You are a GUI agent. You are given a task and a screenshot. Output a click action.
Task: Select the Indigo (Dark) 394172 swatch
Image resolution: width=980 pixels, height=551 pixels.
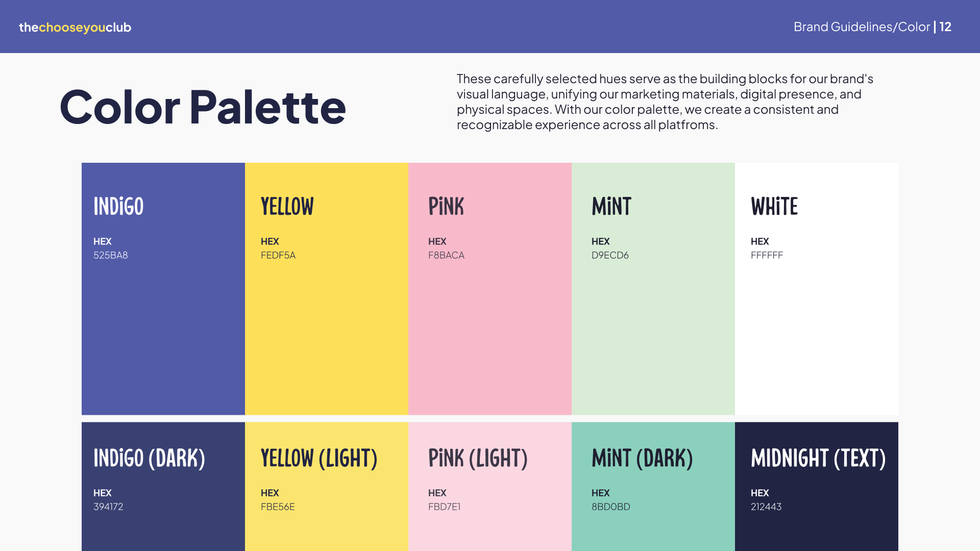coord(163,486)
